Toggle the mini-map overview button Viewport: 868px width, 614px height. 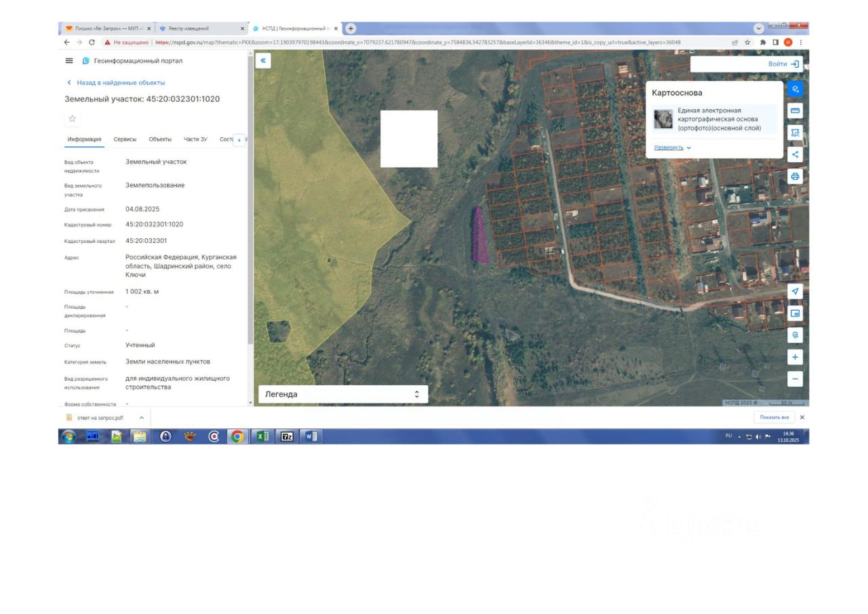coord(795,313)
